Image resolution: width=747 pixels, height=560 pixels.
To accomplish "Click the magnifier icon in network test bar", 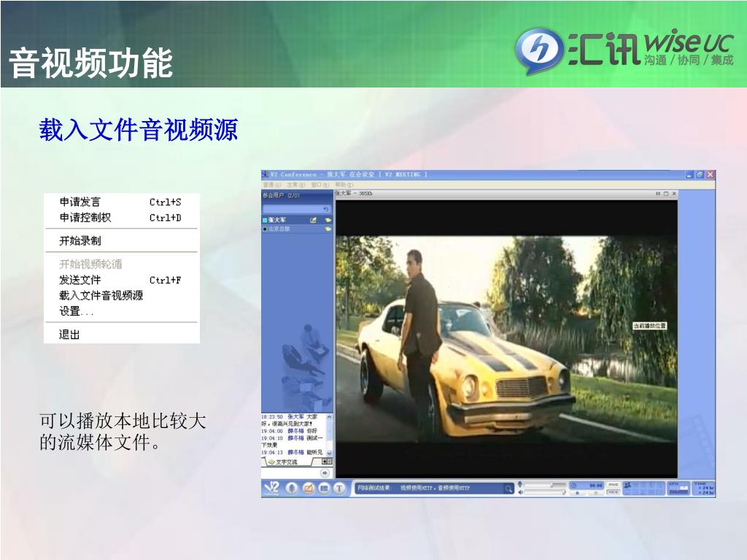I will click(508, 489).
